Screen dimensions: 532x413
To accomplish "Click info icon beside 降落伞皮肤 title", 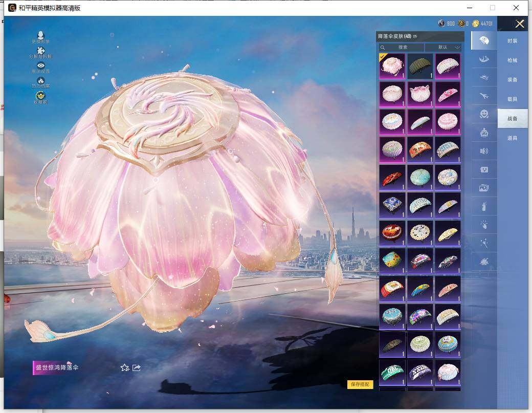I will [x=415, y=36].
